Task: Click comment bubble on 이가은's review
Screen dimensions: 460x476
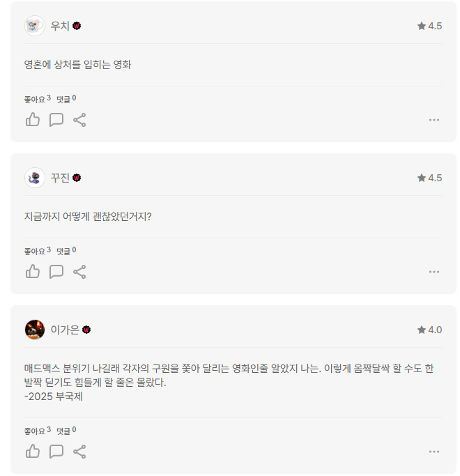Action: tap(56, 452)
